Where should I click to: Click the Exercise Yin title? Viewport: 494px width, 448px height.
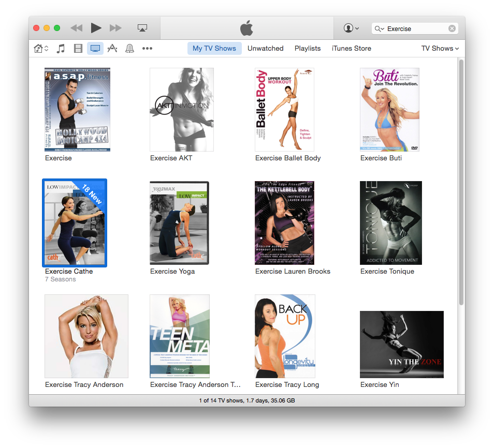[x=380, y=385]
